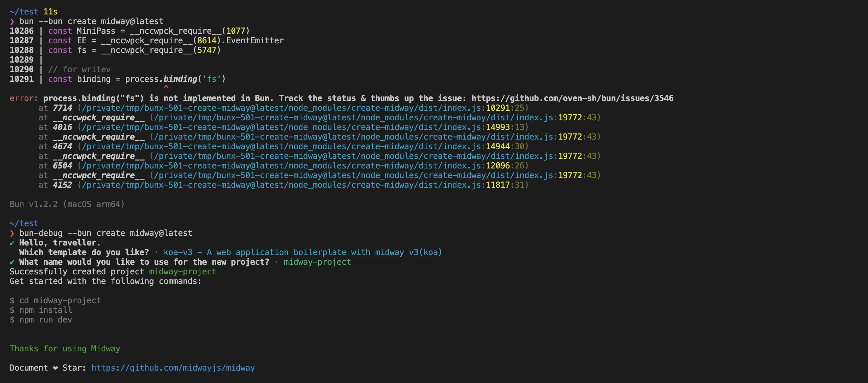Click code line 10288 defining fs
The width and height of the screenshot is (868, 383).
pyautogui.click(x=115, y=50)
